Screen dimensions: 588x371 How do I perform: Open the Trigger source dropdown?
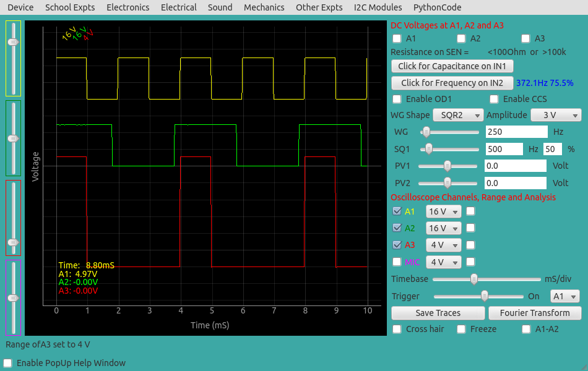[564, 296]
